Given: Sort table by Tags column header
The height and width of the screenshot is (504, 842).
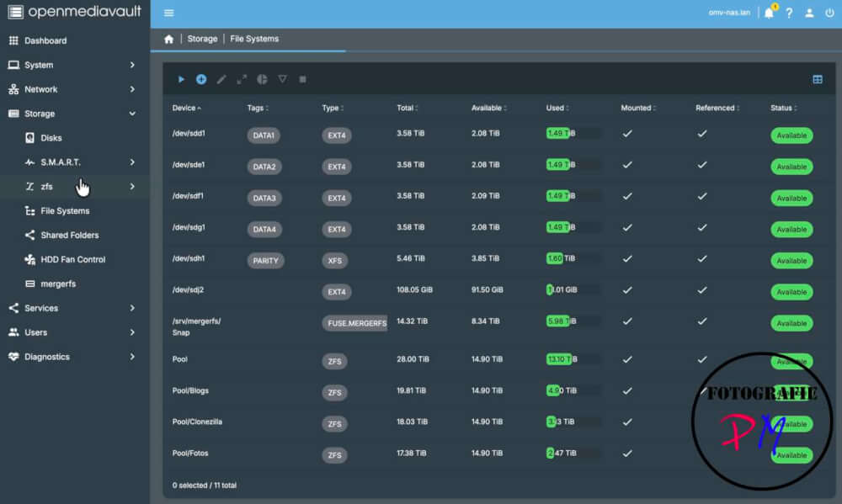Looking at the screenshot, I should pyautogui.click(x=256, y=108).
